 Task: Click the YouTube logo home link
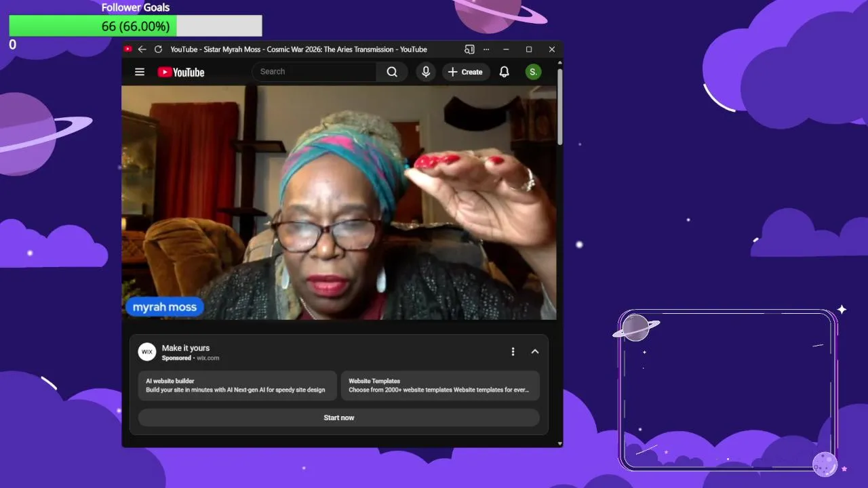click(181, 72)
